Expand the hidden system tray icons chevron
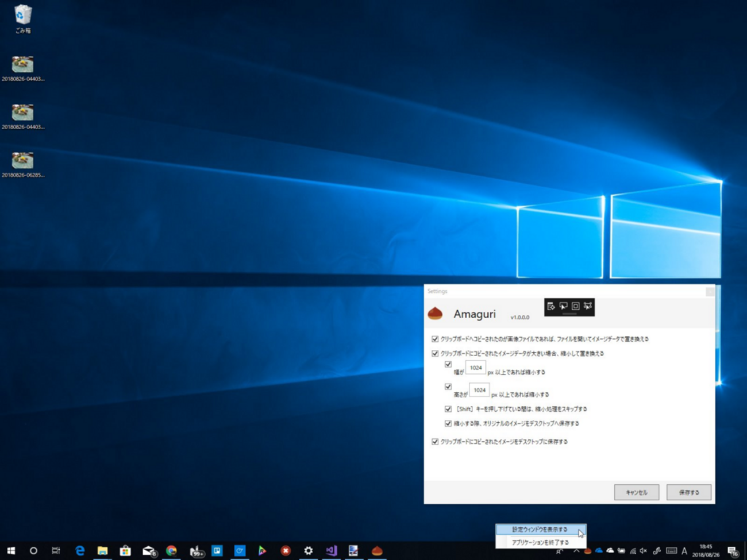Viewport: 747px width, 560px height. [x=576, y=551]
